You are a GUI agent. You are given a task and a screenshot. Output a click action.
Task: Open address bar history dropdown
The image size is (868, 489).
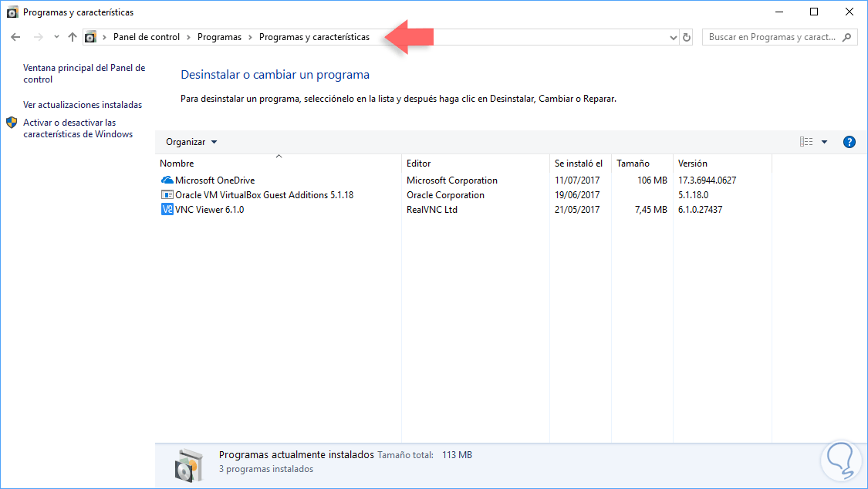coord(673,38)
